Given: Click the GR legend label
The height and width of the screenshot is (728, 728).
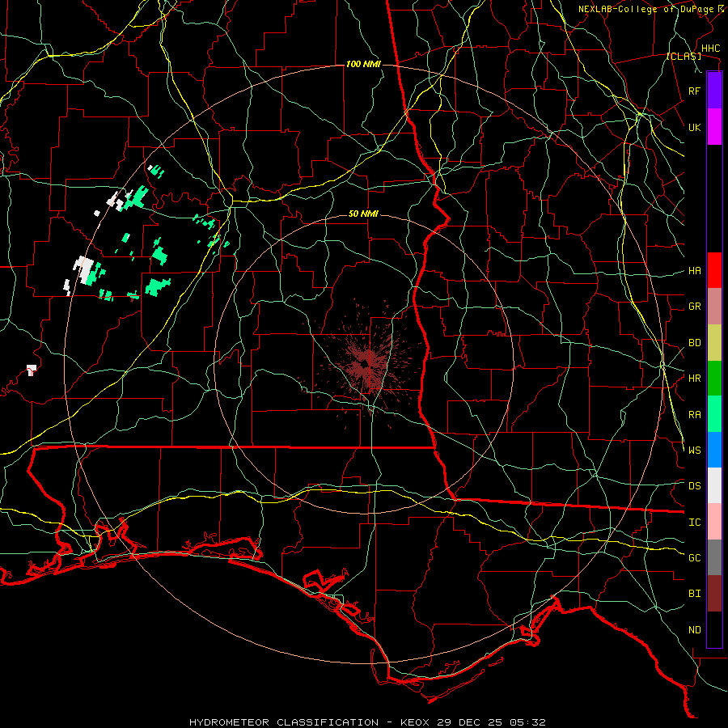Looking at the screenshot, I should pyautogui.click(x=694, y=307).
